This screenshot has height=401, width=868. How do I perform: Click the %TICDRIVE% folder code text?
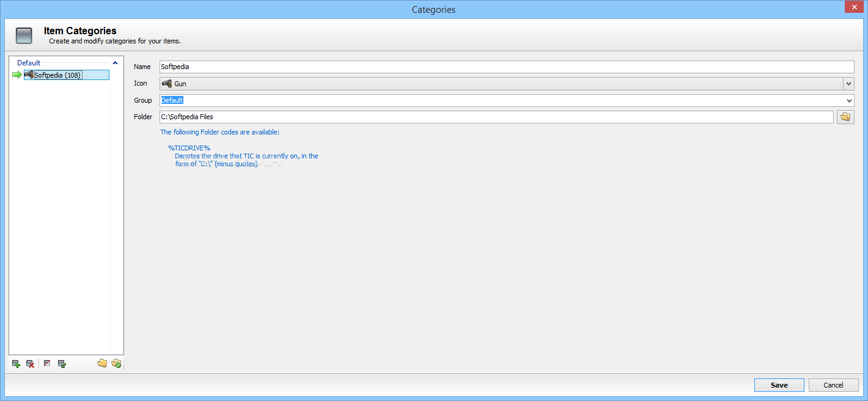pos(189,148)
